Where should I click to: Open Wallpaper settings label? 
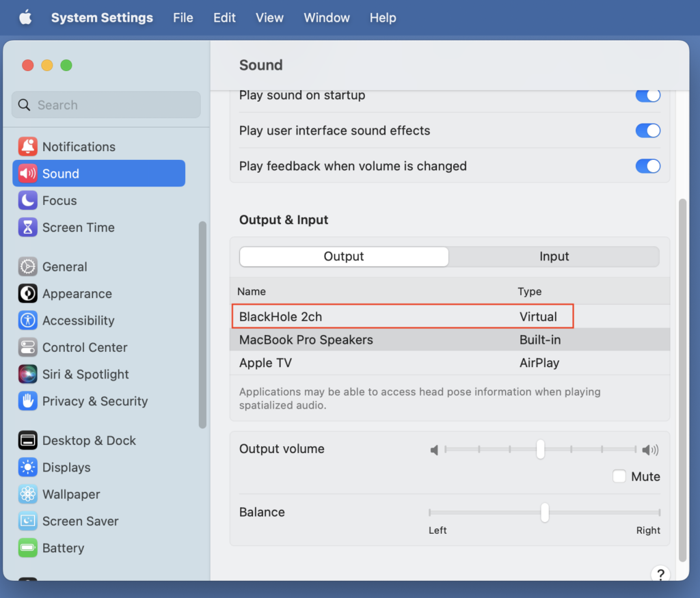pos(71,495)
